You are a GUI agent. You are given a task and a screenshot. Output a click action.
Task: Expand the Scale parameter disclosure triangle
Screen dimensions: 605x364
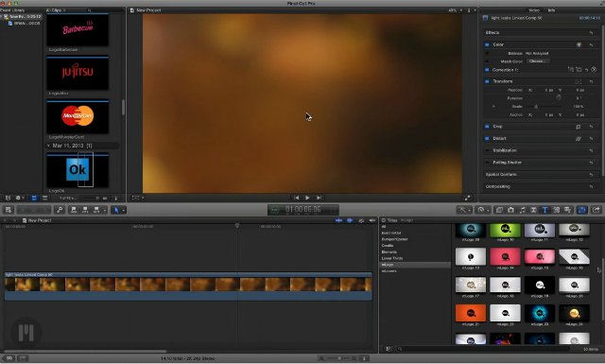(x=493, y=107)
